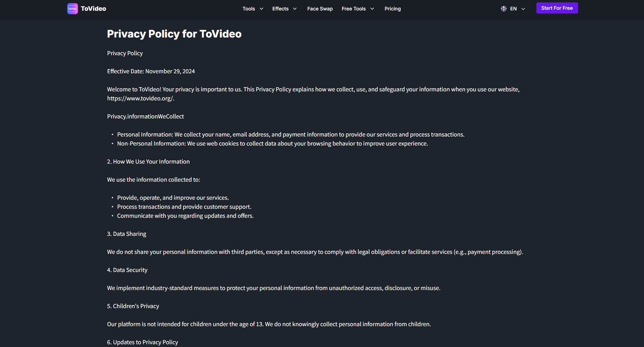Image resolution: width=644 pixels, height=347 pixels.
Task: Expand the Tools dropdown chevron
Action: click(261, 9)
